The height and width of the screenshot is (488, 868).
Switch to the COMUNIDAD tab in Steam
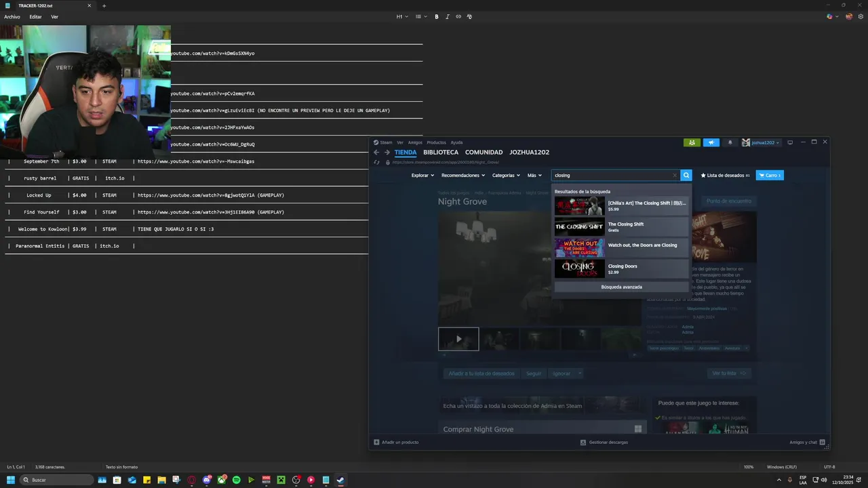coord(484,152)
